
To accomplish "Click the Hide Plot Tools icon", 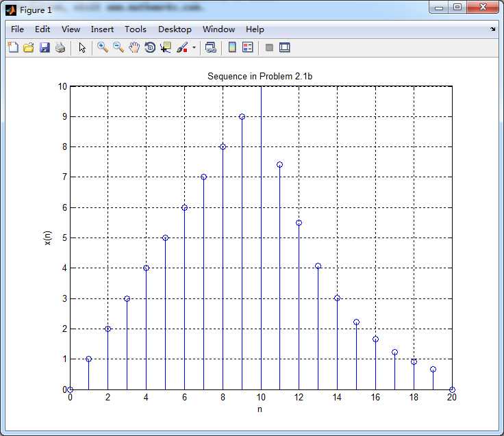I will click(269, 47).
